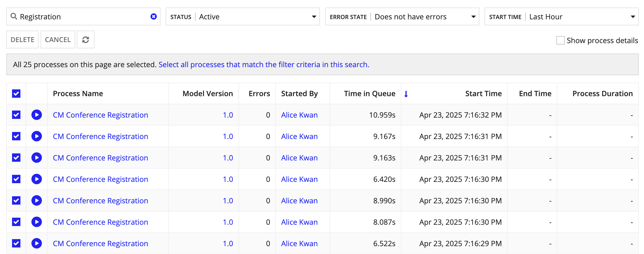The height and width of the screenshot is (254, 644).
Task: Click active status icon for 10.959s row
Action: [x=37, y=115]
